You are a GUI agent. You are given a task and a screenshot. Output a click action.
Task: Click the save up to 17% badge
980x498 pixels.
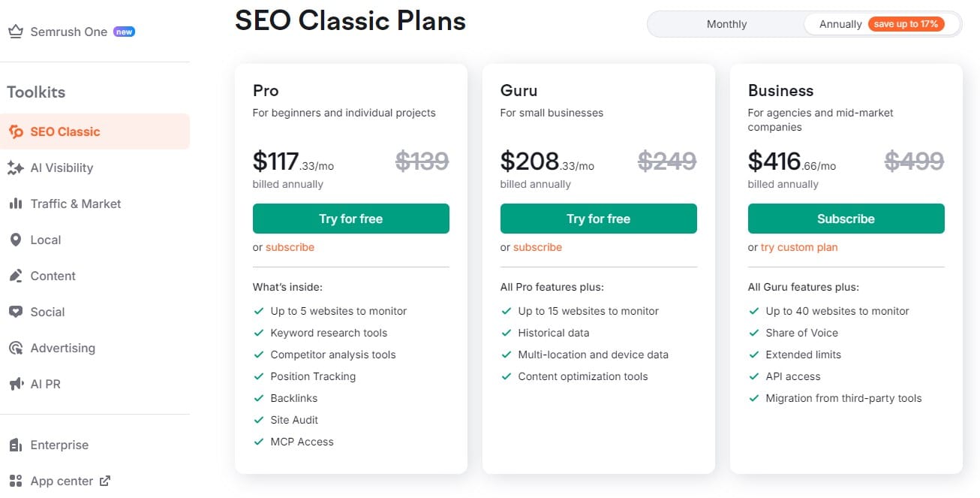[906, 23]
